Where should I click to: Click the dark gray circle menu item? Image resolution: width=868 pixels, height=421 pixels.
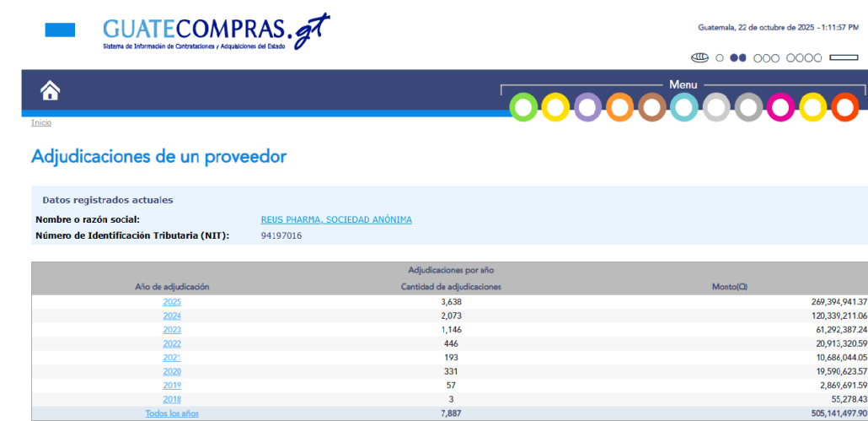(748, 107)
